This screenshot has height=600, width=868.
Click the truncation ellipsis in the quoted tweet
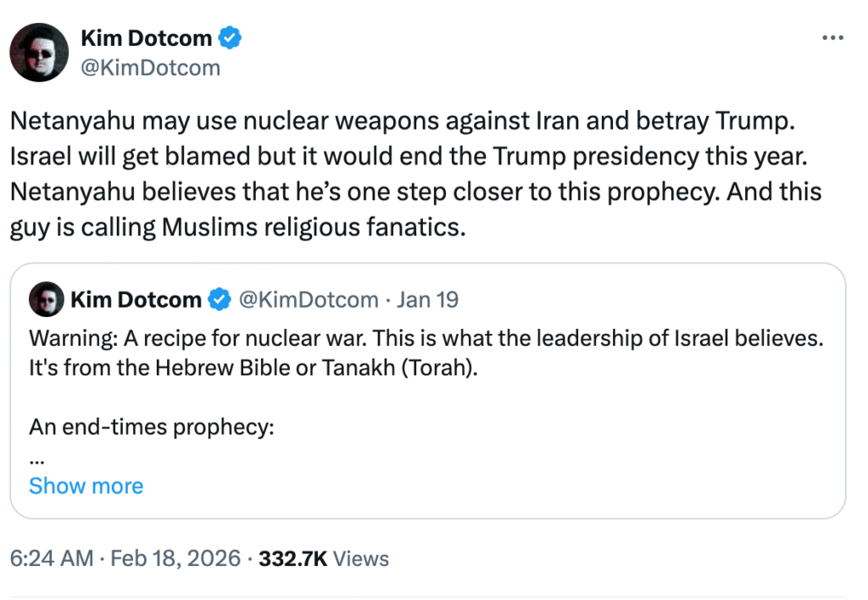point(36,459)
